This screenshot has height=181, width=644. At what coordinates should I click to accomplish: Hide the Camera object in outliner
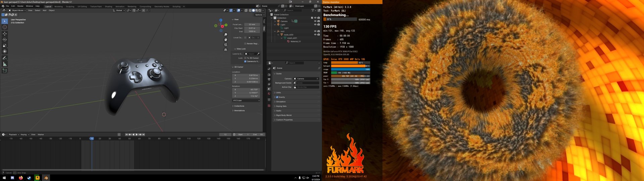[x=315, y=21]
